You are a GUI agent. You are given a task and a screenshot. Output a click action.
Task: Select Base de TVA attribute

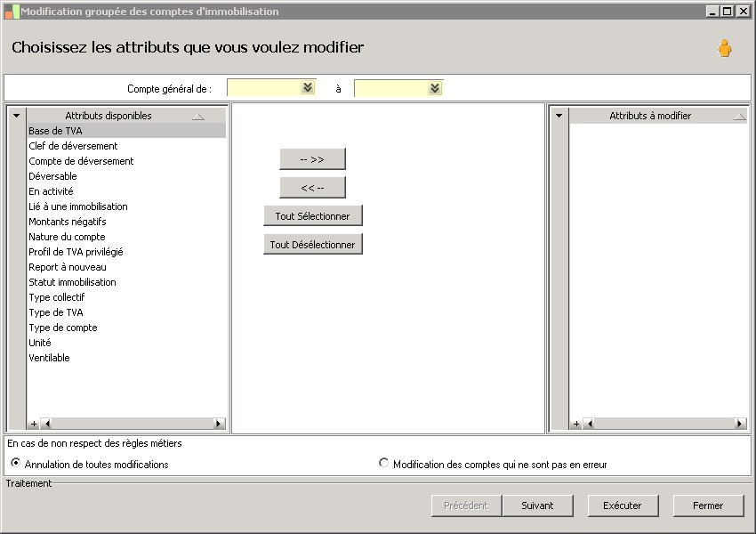pyautogui.click(x=126, y=131)
